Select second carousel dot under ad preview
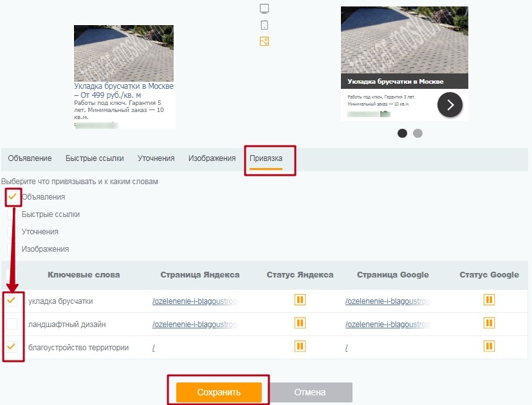Screen dimensions: 532x405 (417, 133)
